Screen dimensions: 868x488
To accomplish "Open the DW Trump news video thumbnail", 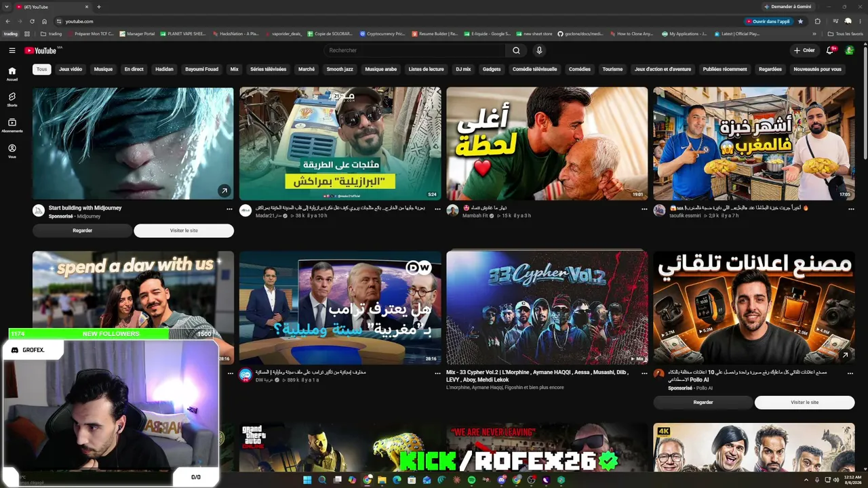I will click(340, 308).
